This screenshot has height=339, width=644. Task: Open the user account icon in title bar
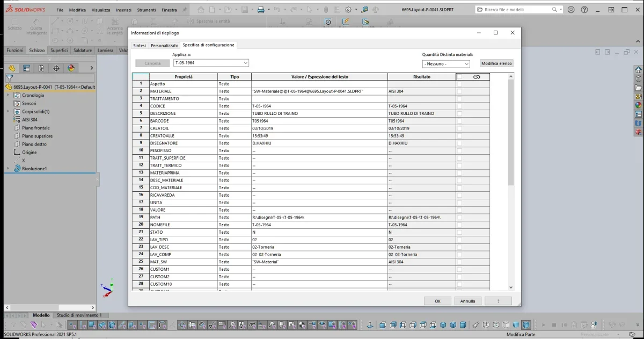coord(571,10)
